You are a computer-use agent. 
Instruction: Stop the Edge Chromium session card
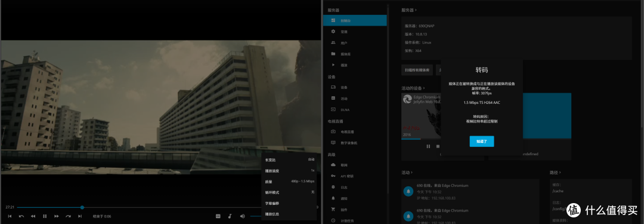[438, 146]
